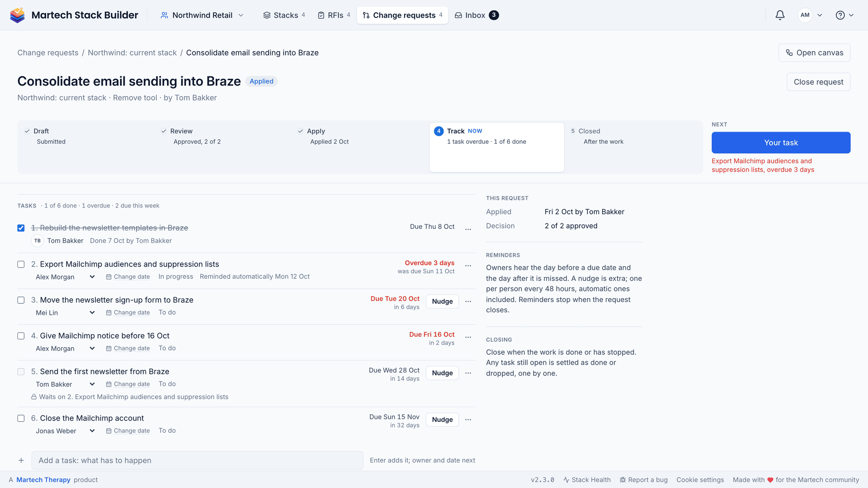
Task: Click the Stack Health pulse icon in footer
Action: (566, 480)
